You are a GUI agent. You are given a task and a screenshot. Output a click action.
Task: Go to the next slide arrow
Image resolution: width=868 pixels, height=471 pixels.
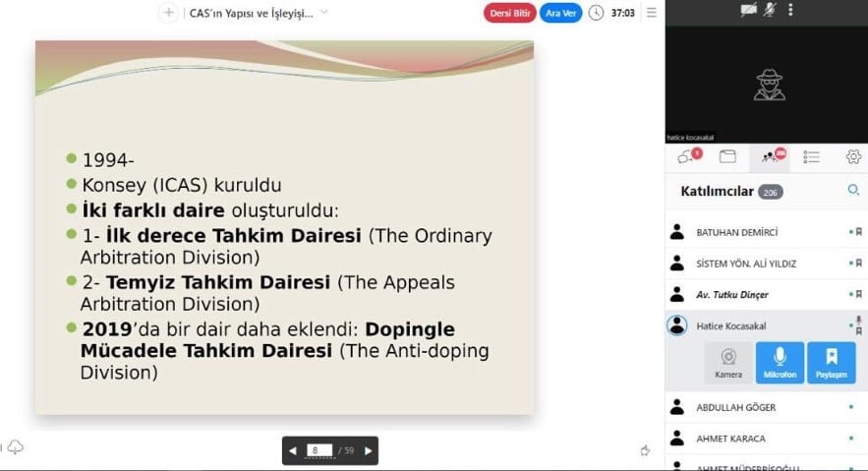coord(368,451)
